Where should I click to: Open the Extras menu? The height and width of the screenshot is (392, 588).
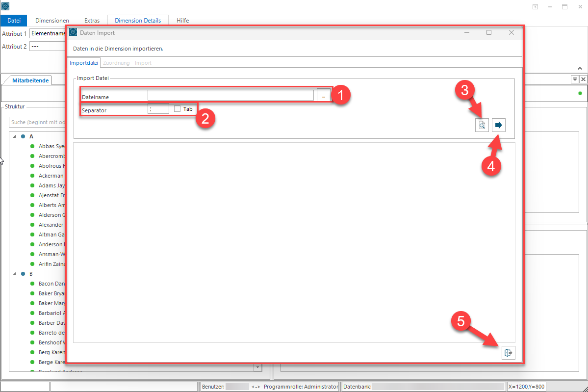tap(92, 20)
